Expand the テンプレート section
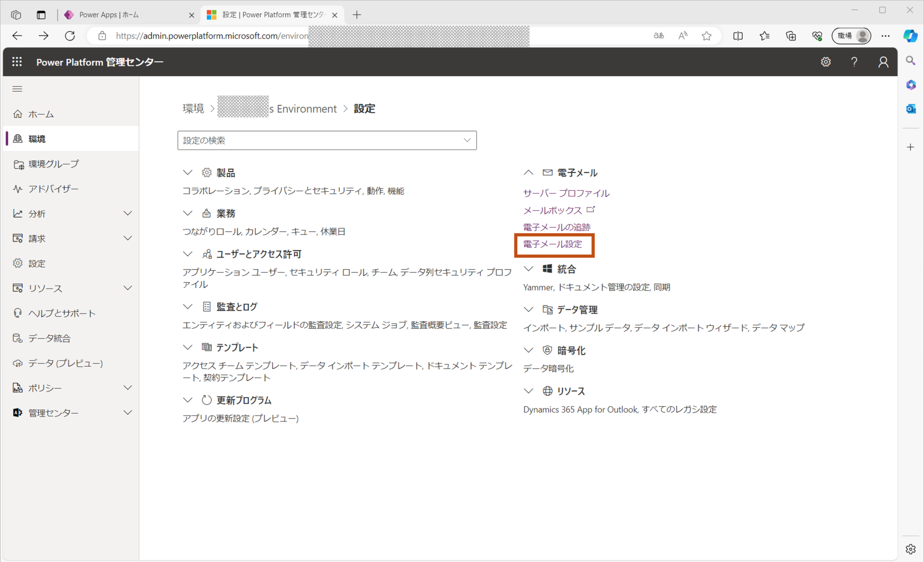Viewport: 924px width, 562px height. click(x=188, y=347)
